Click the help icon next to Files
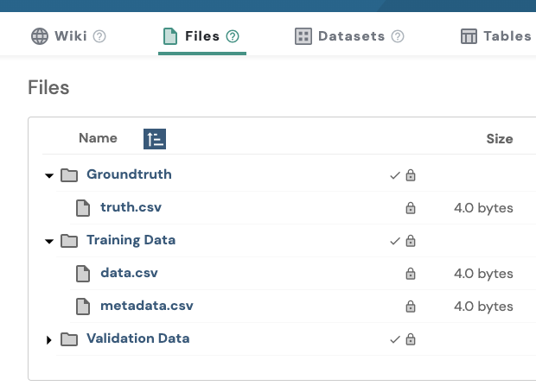 point(233,36)
